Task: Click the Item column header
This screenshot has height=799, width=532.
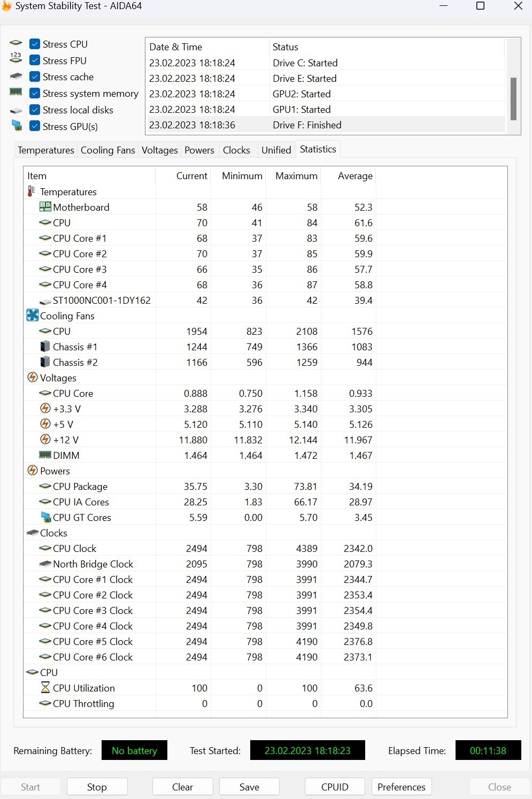Action: coord(89,175)
